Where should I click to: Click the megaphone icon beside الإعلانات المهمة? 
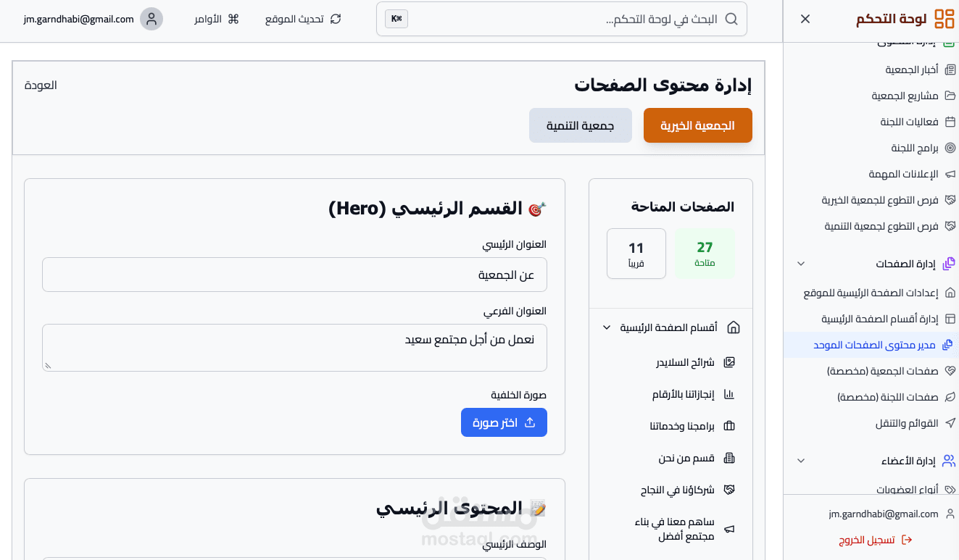point(950,174)
